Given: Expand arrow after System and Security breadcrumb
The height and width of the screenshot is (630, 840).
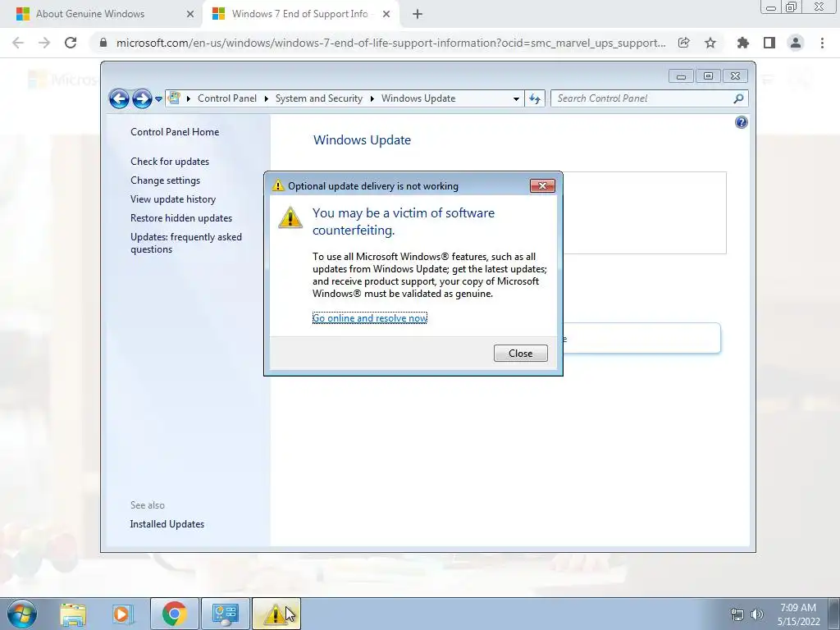Looking at the screenshot, I should pyautogui.click(x=372, y=98).
